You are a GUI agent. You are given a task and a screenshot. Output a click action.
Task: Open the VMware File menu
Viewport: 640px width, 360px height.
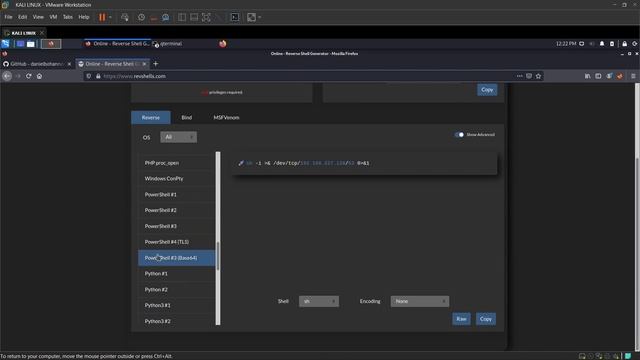[8, 17]
